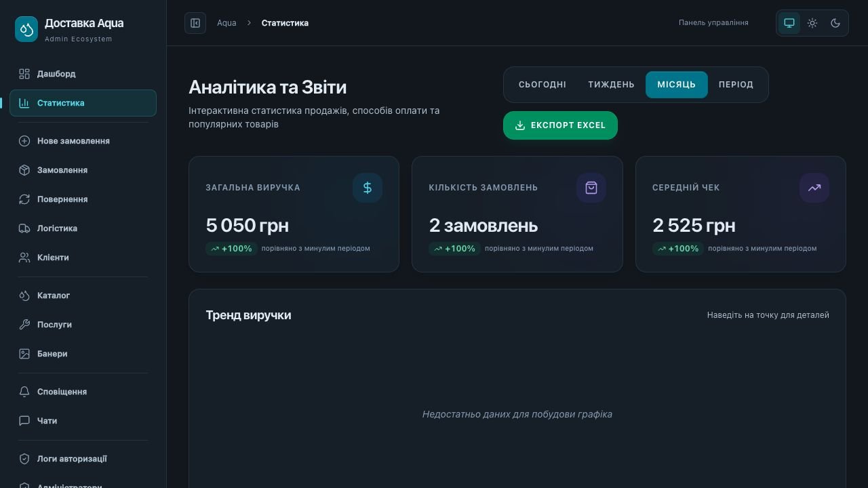This screenshot has height=488, width=868.
Task: Click the Aqua breadcrumb link
Action: click(x=226, y=23)
